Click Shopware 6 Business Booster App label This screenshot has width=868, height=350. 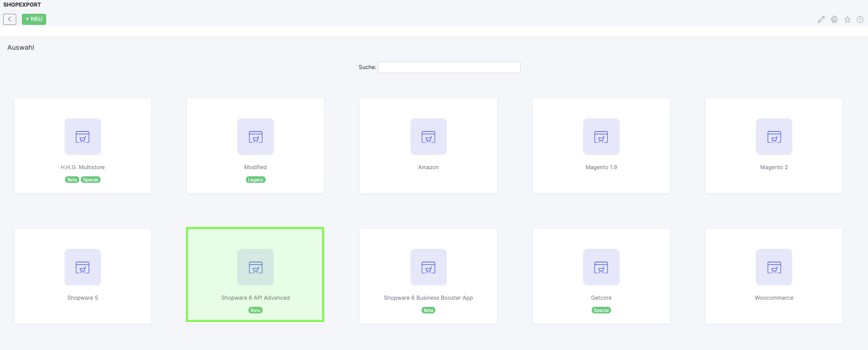(429, 298)
